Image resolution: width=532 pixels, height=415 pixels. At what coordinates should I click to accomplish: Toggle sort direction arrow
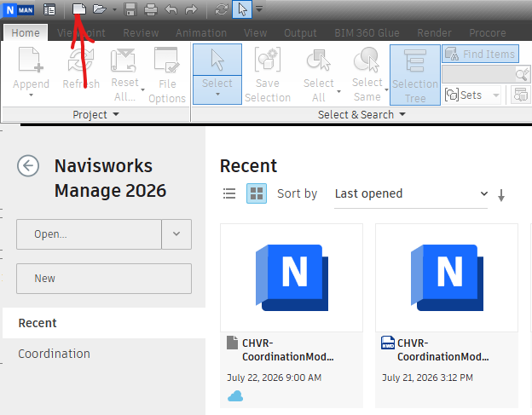coord(501,196)
